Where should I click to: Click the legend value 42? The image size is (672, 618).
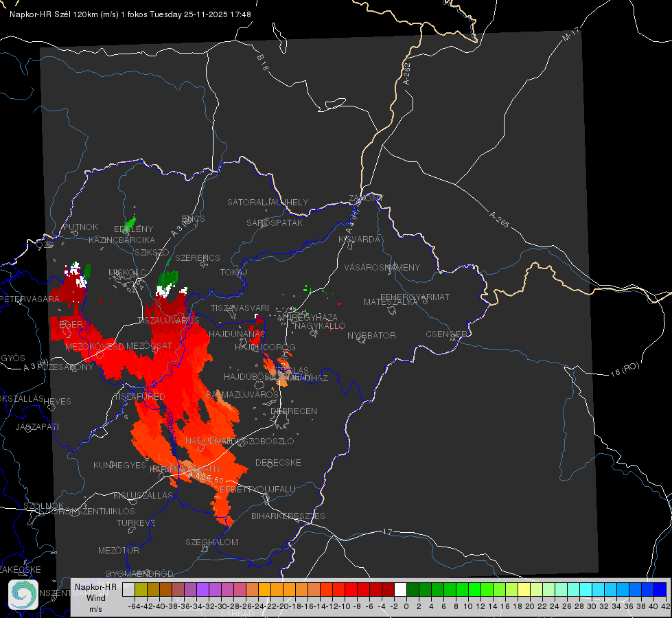665,606
